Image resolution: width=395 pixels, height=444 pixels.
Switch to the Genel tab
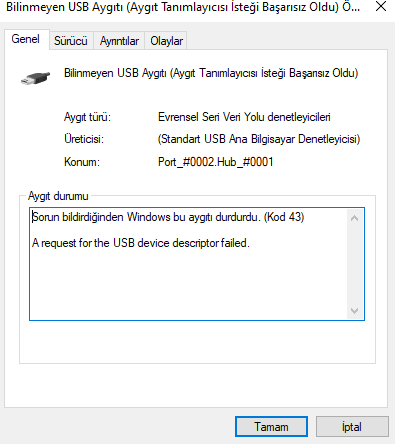click(26, 39)
